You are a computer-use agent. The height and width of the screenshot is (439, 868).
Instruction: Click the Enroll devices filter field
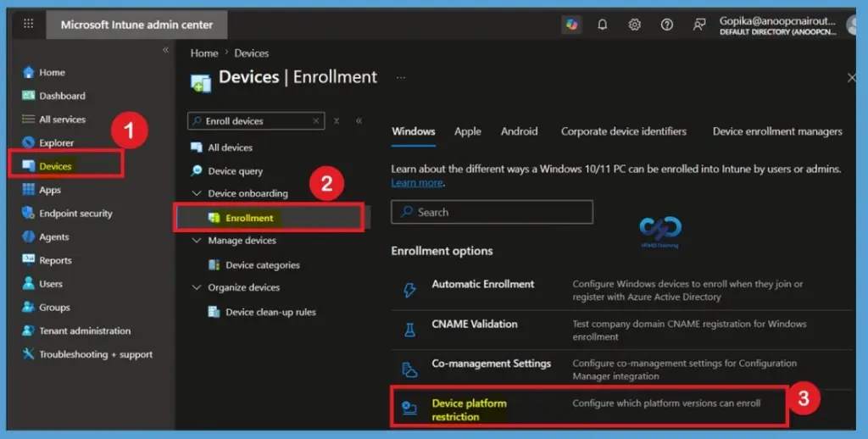(x=256, y=121)
